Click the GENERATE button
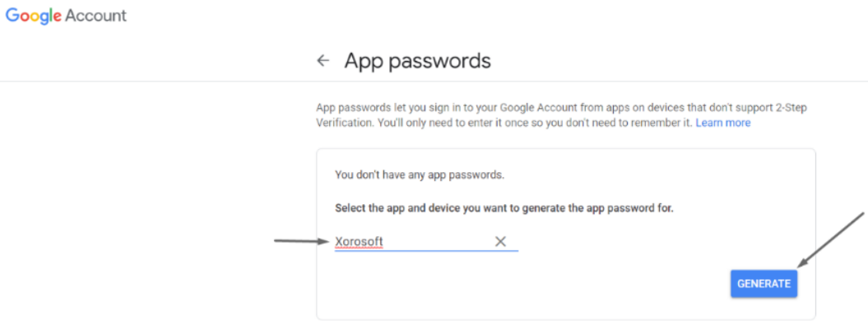Viewport: 868px width, 335px height. pos(764,283)
